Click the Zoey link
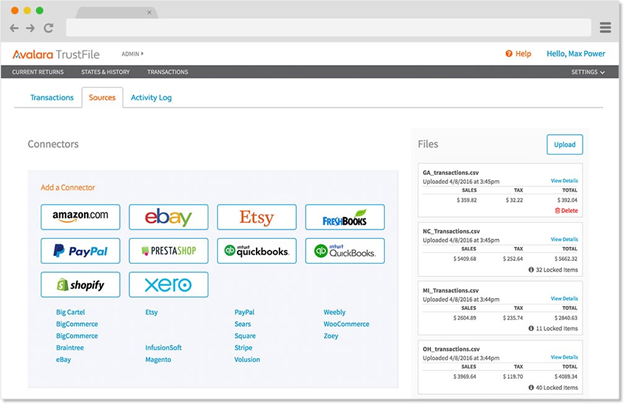 [x=331, y=336]
